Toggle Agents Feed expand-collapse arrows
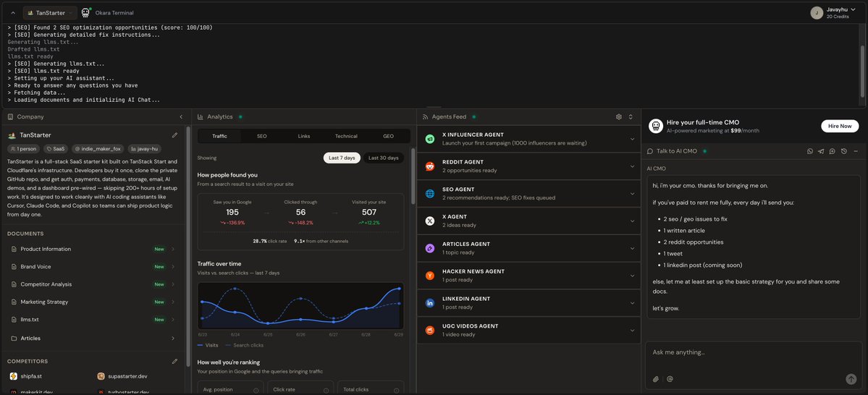 point(631,116)
